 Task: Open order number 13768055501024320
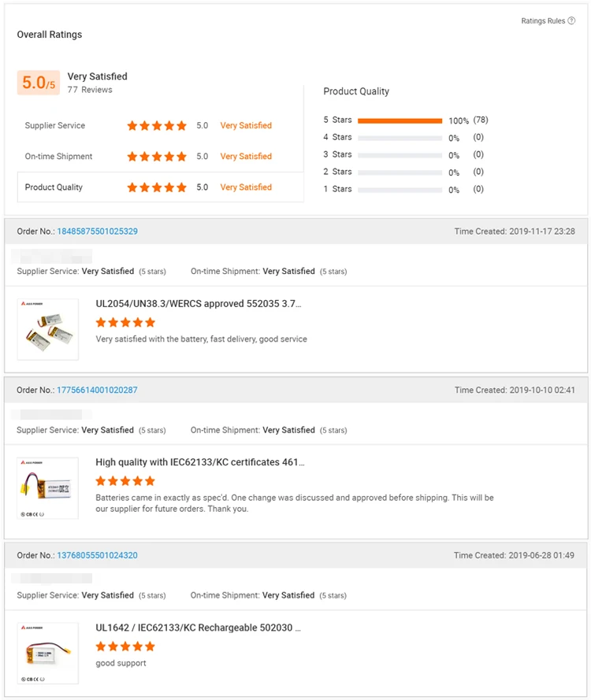97,556
